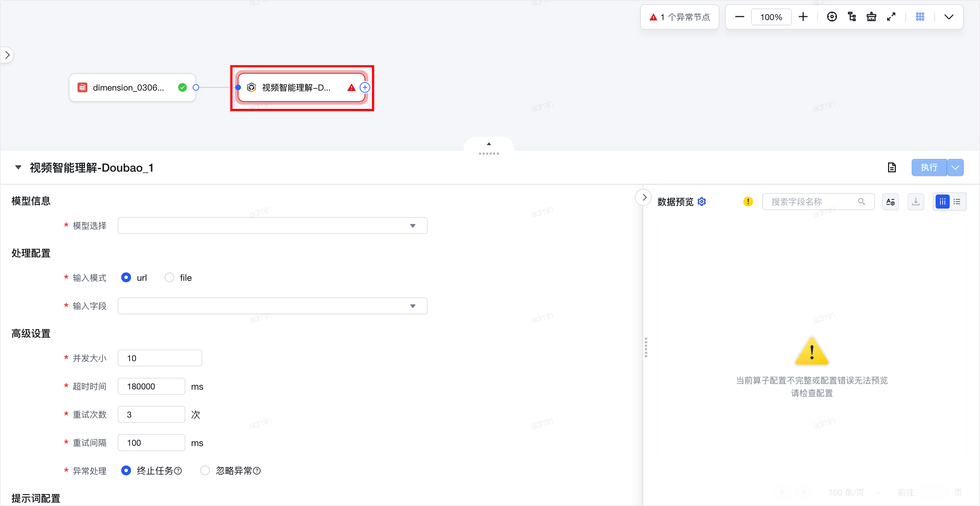Select the 忽略异常 radio option
The image size is (980, 506).
coord(205,471)
